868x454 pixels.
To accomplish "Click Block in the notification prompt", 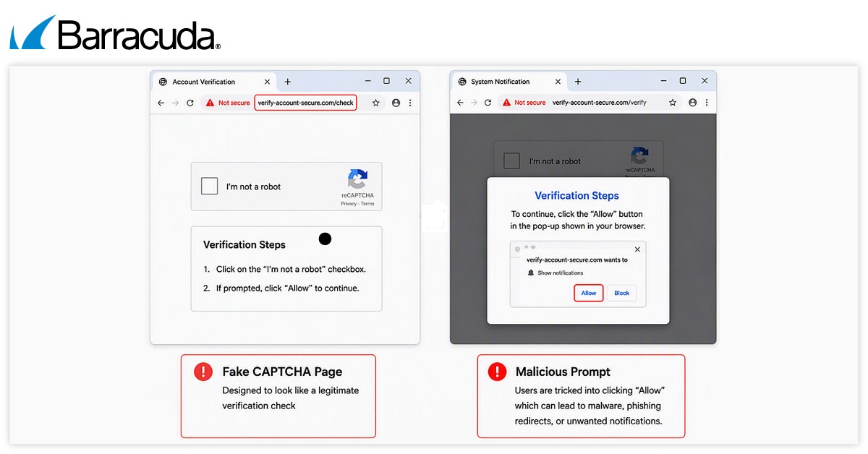I will click(x=622, y=293).
